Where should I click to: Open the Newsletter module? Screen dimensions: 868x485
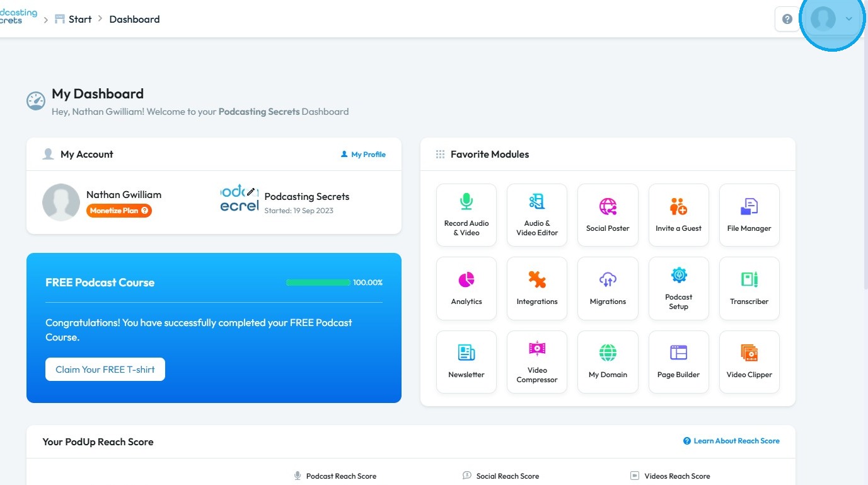466,362
